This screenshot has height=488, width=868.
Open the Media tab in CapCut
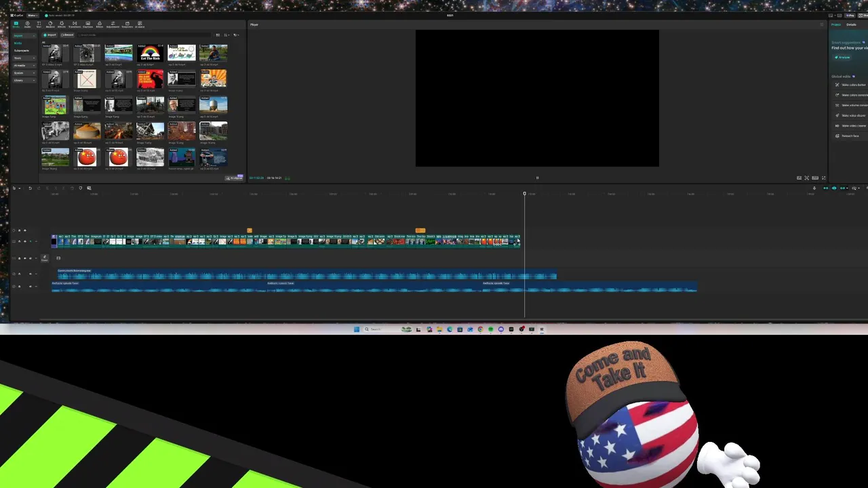coord(16,24)
